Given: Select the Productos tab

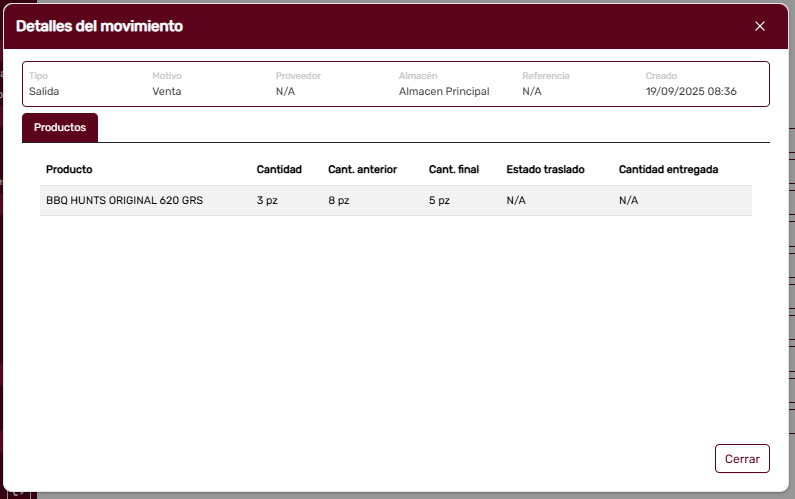Looking at the screenshot, I should point(60,128).
